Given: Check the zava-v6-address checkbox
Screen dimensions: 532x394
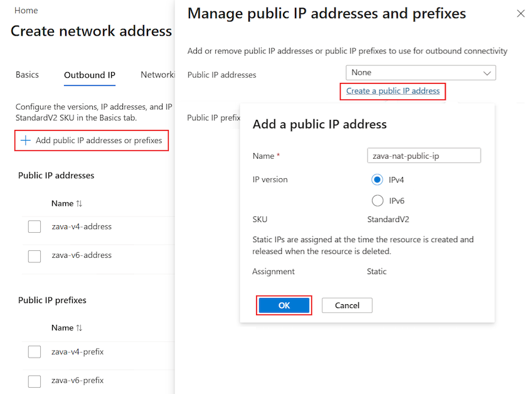Looking at the screenshot, I should point(35,256).
